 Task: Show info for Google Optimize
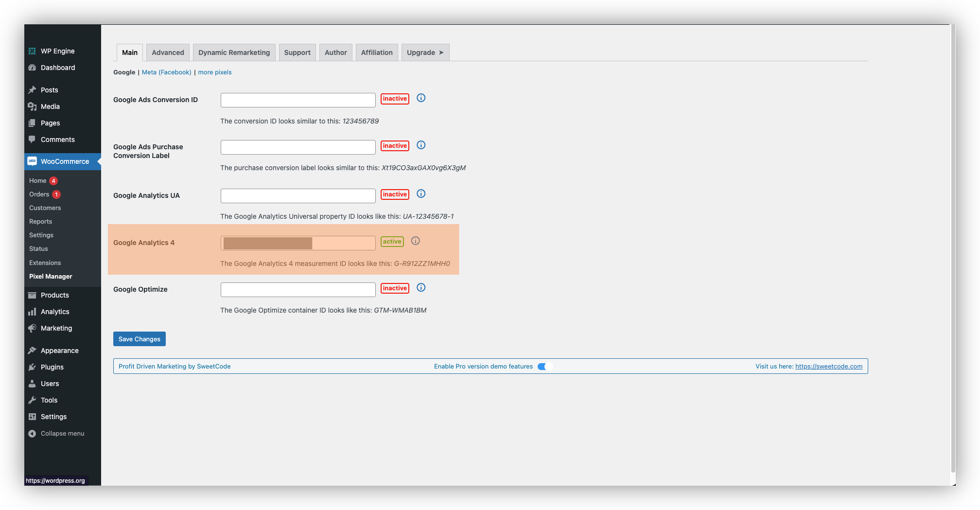coord(421,287)
